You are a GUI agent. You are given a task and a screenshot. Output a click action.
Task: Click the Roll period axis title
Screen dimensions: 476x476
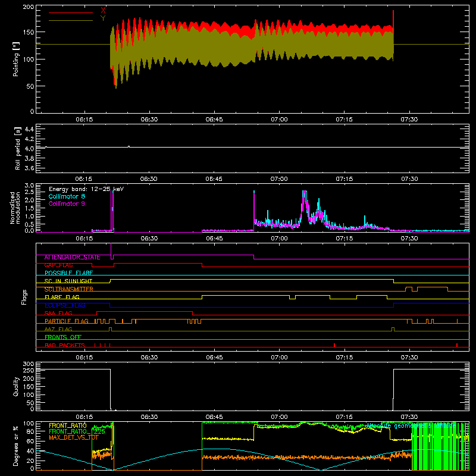click(18, 148)
